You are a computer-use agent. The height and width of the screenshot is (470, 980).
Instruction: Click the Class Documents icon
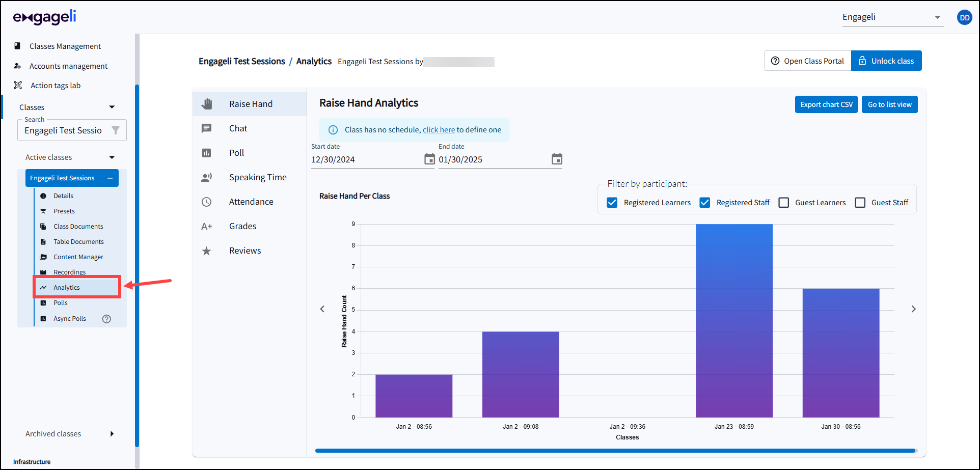pos(43,227)
